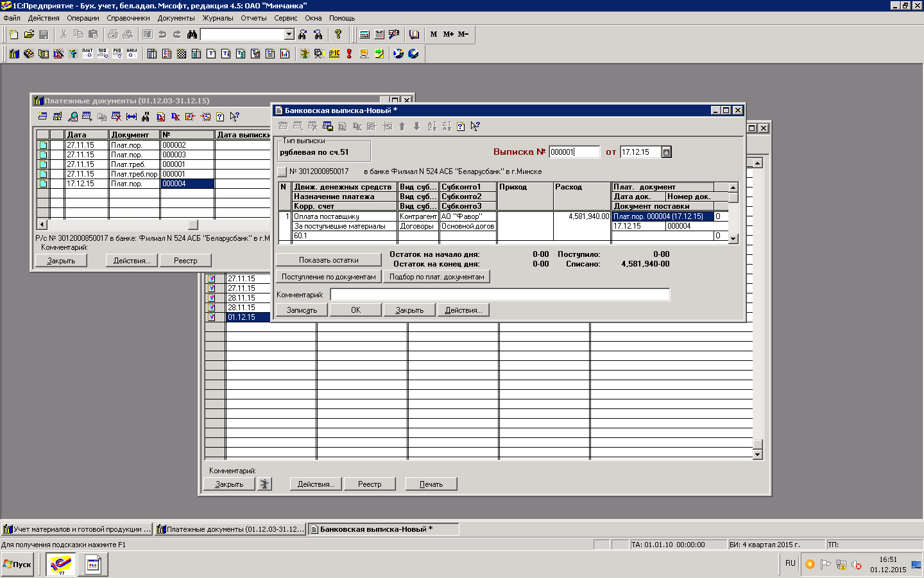The height and width of the screenshot is (578, 924).
Task: Click the sort ascending icon in Банковская выписка toolbar
Action: [432, 127]
